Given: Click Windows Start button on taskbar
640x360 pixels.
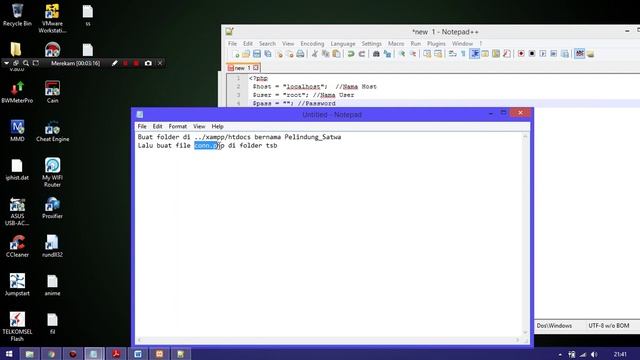Looking at the screenshot, I should coord(9,354).
